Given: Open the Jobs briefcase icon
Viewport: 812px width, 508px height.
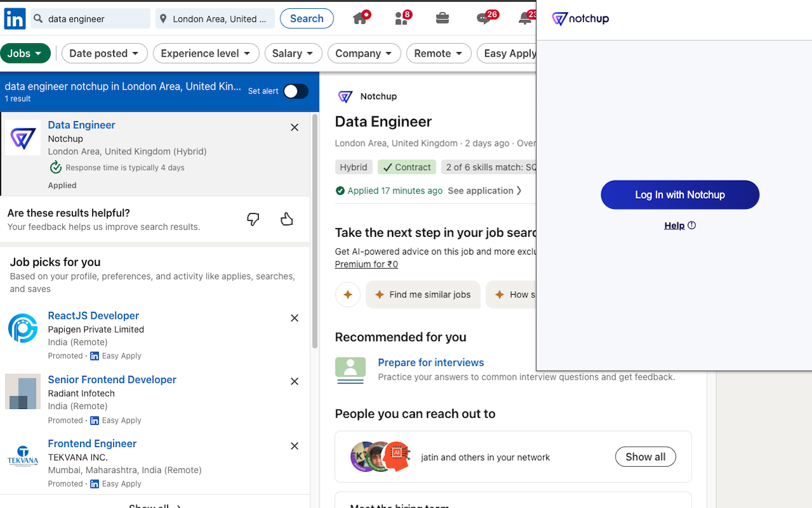Looking at the screenshot, I should [442, 18].
